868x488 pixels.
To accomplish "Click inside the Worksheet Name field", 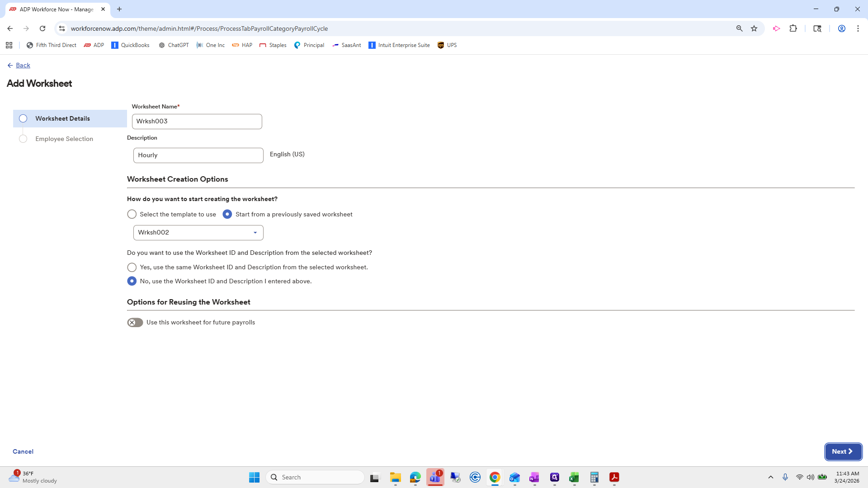I will pyautogui.click(x=197, y=121).
